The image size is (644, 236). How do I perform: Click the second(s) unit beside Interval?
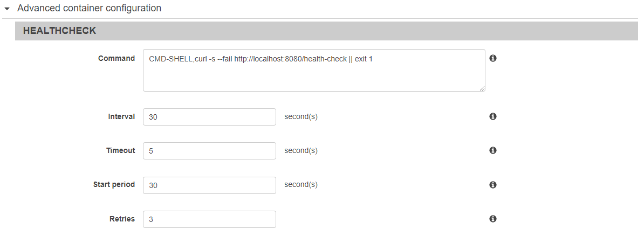pos(301,116)
